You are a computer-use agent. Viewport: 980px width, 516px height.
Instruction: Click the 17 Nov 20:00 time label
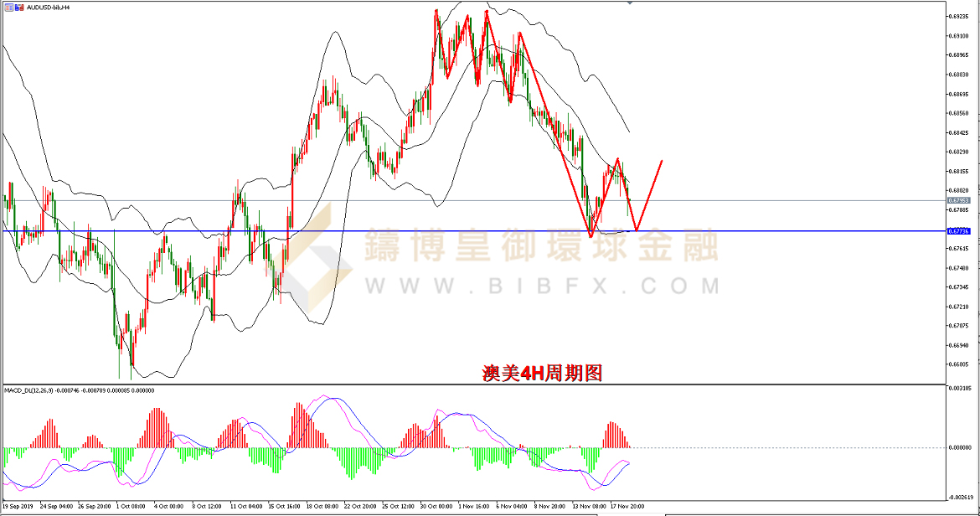click(627, 506)
